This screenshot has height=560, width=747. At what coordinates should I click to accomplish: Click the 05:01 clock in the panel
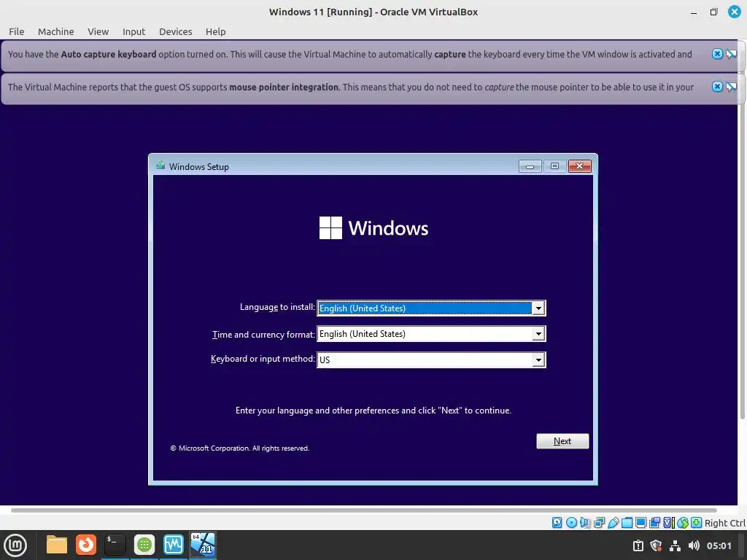click(x=719, y=545)
